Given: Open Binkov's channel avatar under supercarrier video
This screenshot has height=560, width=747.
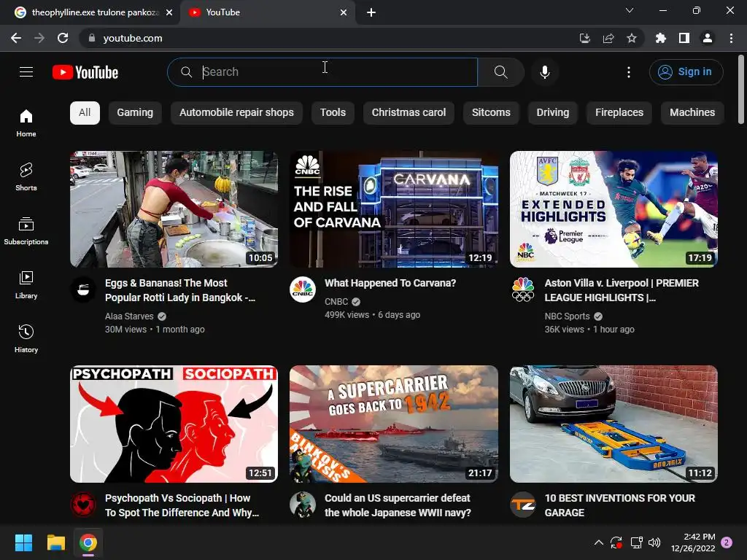Looking at the screenshot, I should (303, 505).
